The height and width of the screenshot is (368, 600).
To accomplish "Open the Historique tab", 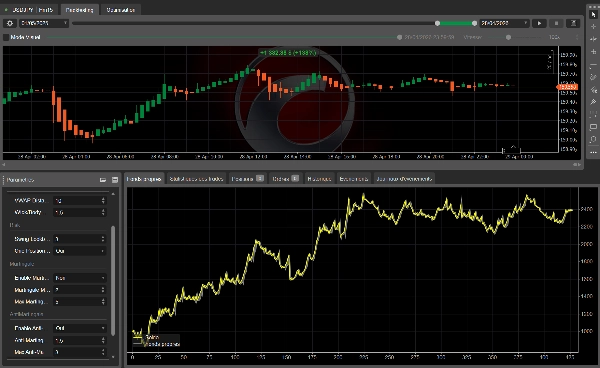I will pyautogui.click(x=319, y=179).
